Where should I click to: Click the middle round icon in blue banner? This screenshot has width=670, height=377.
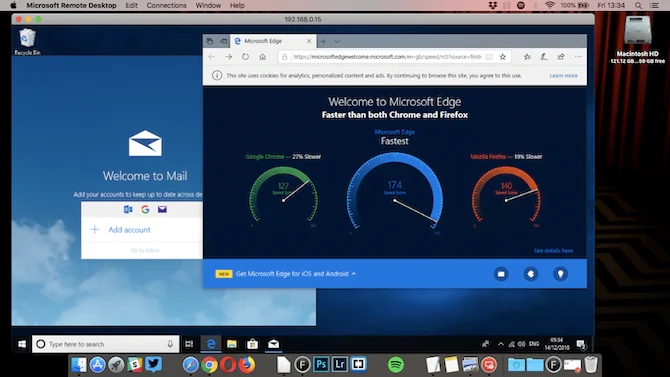[531, 274]
